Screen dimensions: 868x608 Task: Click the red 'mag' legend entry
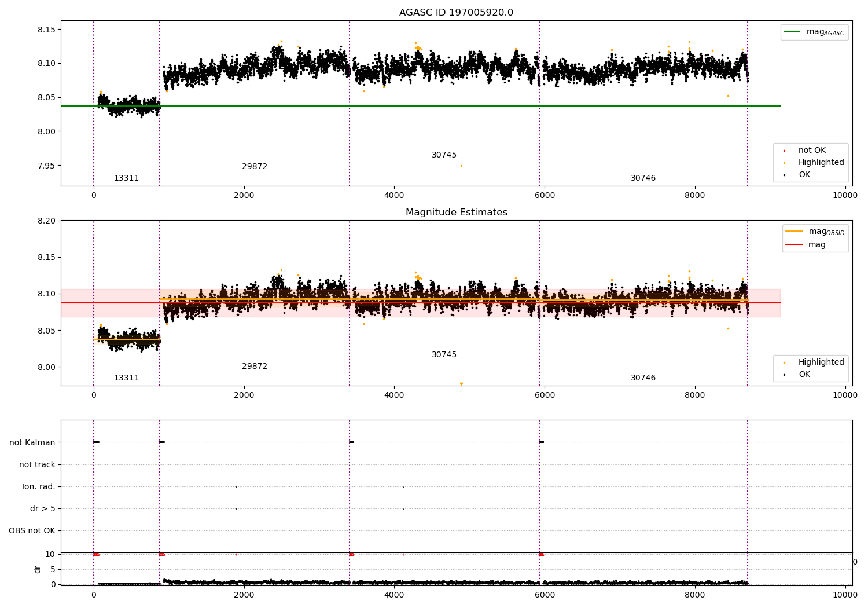(806, 245)
